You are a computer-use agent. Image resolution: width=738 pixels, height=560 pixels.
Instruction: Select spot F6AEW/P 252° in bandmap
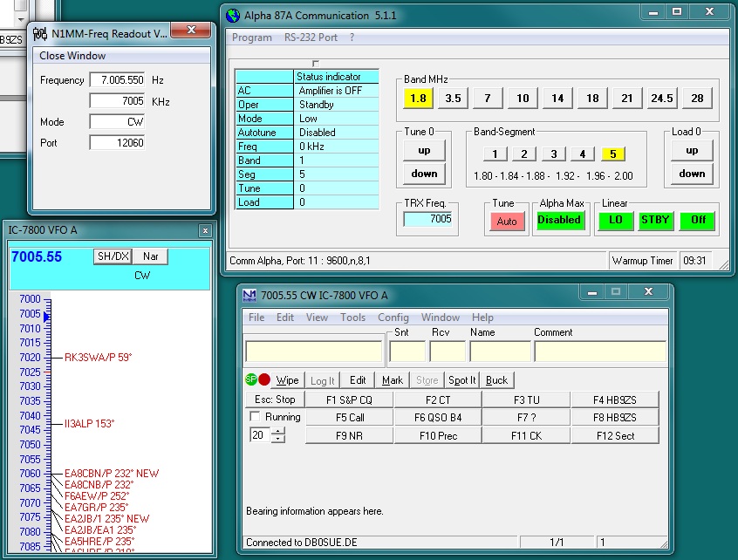point(97,496)
